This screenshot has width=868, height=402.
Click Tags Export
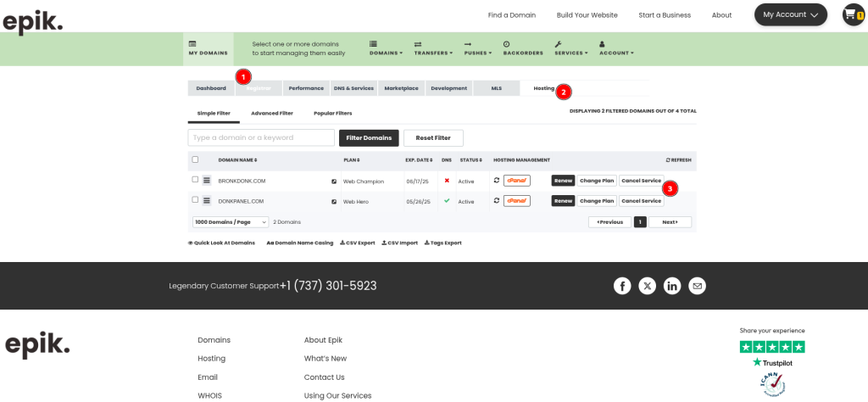[x=442, y=243]
